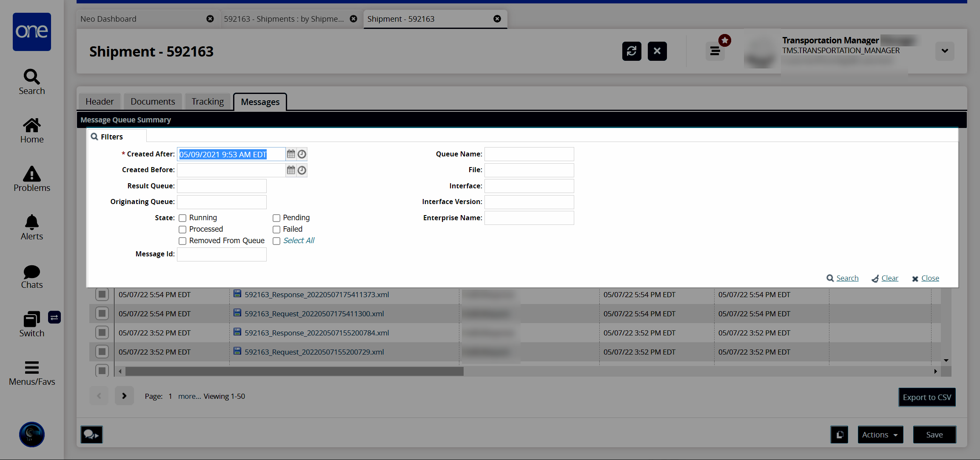Viewport: 980px width, 460px height.
Task: Click the Save button
Action: 935,434
